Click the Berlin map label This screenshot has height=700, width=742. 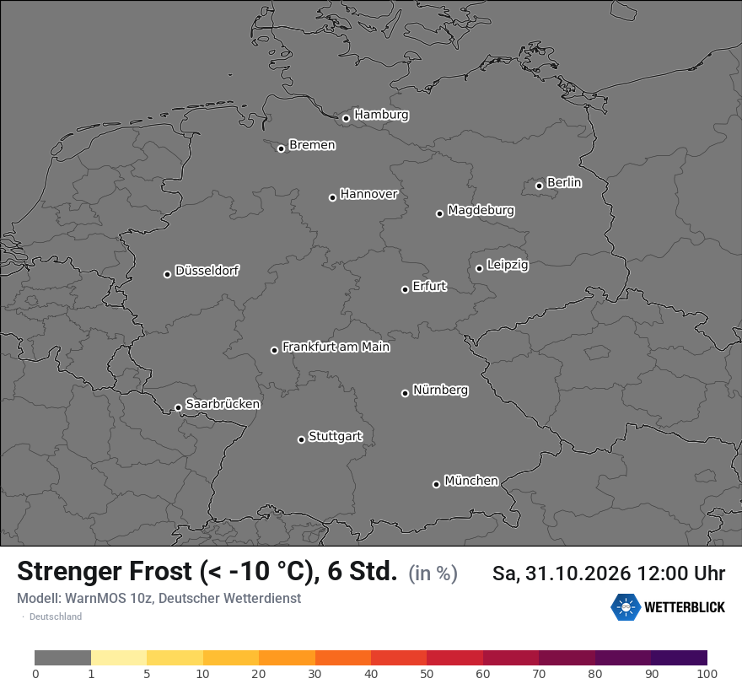click(564, 182)
